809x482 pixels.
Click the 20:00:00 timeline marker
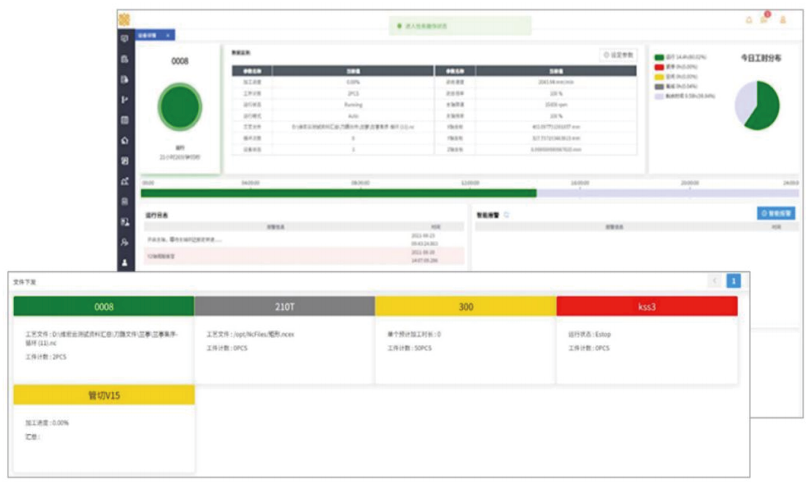click(x=690, y=183)
